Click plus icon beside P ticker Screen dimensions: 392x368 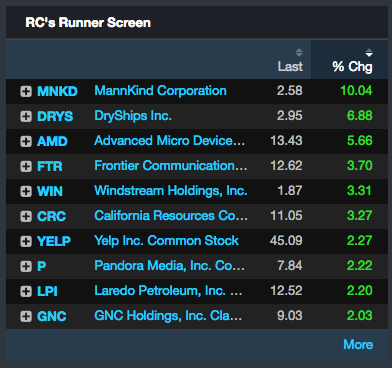tap(26, 266)
